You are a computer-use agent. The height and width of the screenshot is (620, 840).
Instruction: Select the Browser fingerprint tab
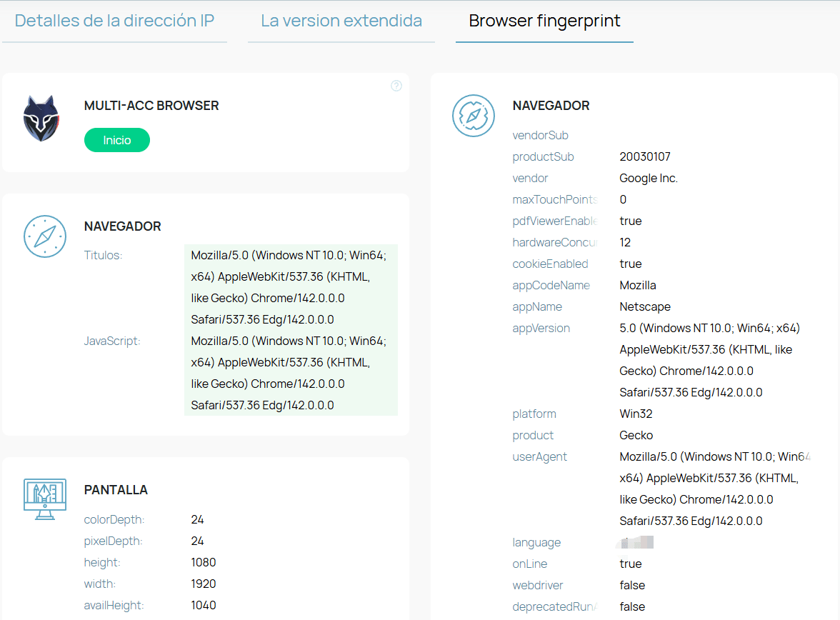coord(544,21)
